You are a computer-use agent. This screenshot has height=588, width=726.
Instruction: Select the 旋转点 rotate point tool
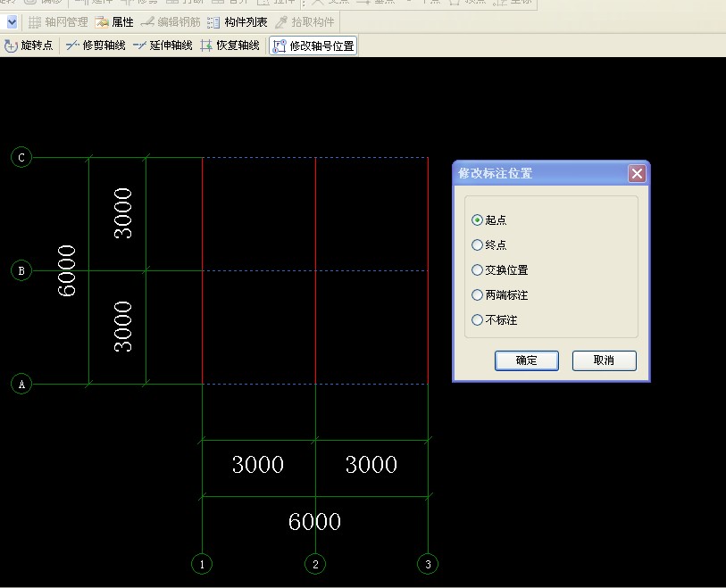pyautogui.click(x=29, y=46)
